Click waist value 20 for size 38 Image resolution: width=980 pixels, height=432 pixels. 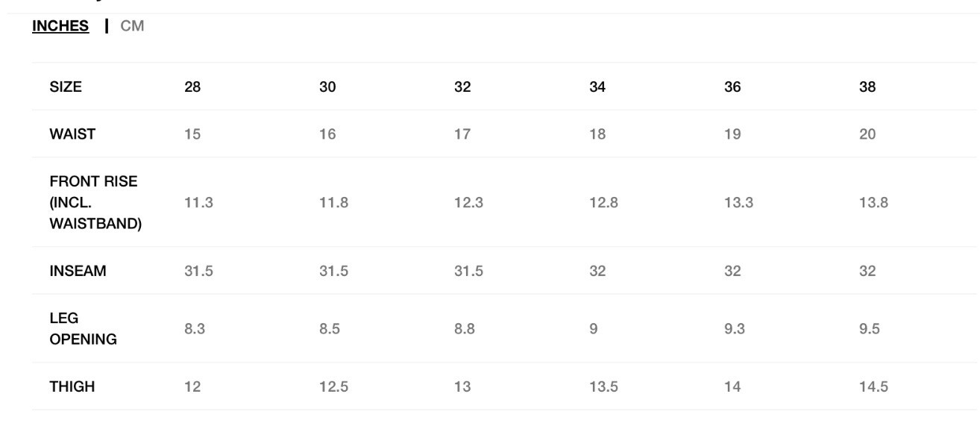(x=867, y=134)
